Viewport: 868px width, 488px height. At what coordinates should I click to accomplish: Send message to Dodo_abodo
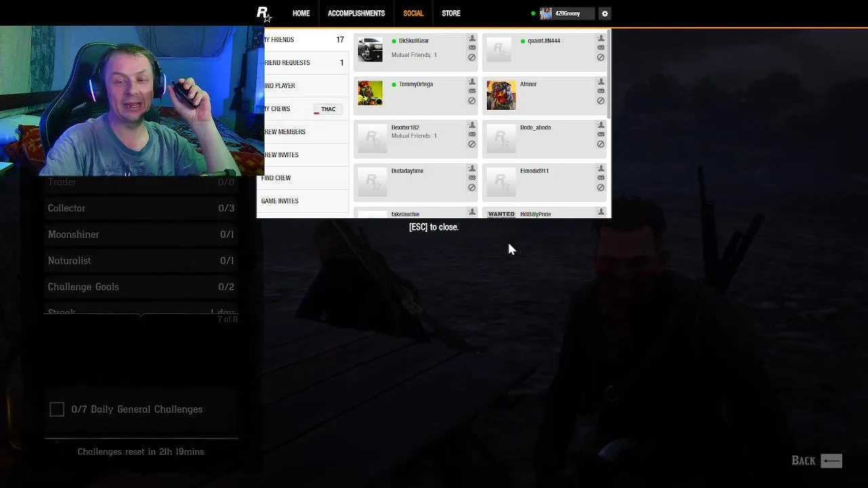click(x=601, y=134)
